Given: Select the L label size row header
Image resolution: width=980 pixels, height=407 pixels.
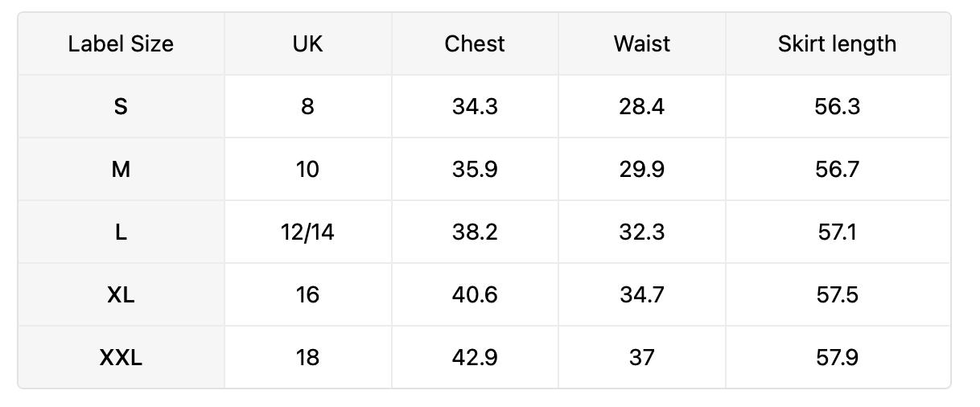Looking at the screenshot, I should click(121, 232).
